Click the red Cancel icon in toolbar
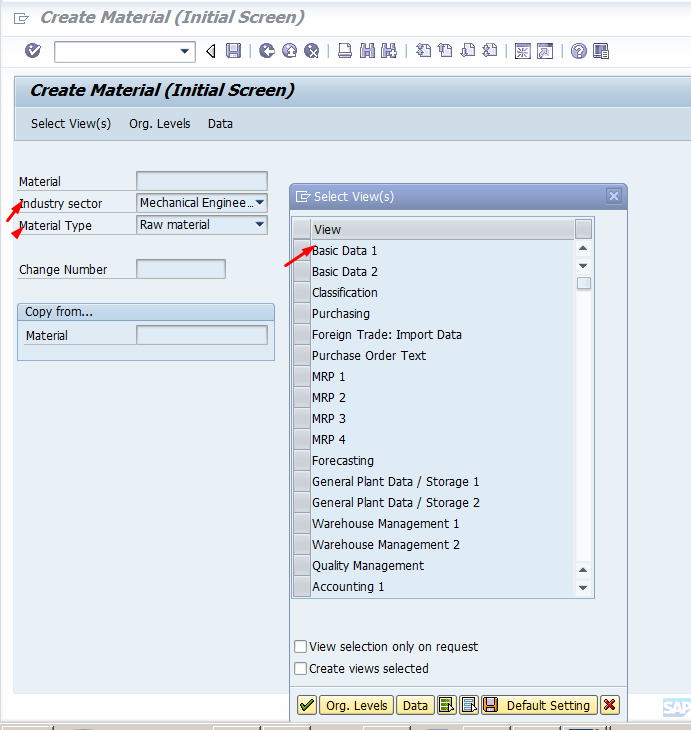691x730 pixels. 312,50
